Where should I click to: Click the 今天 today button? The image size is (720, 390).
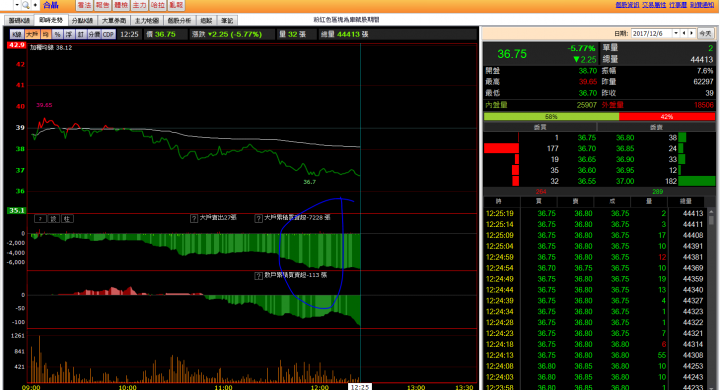tap(705, 34)
